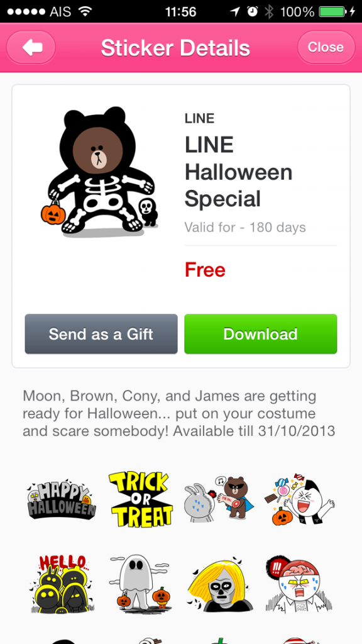Preview the blonde-haired zombie James sticker

coord(220,583)
